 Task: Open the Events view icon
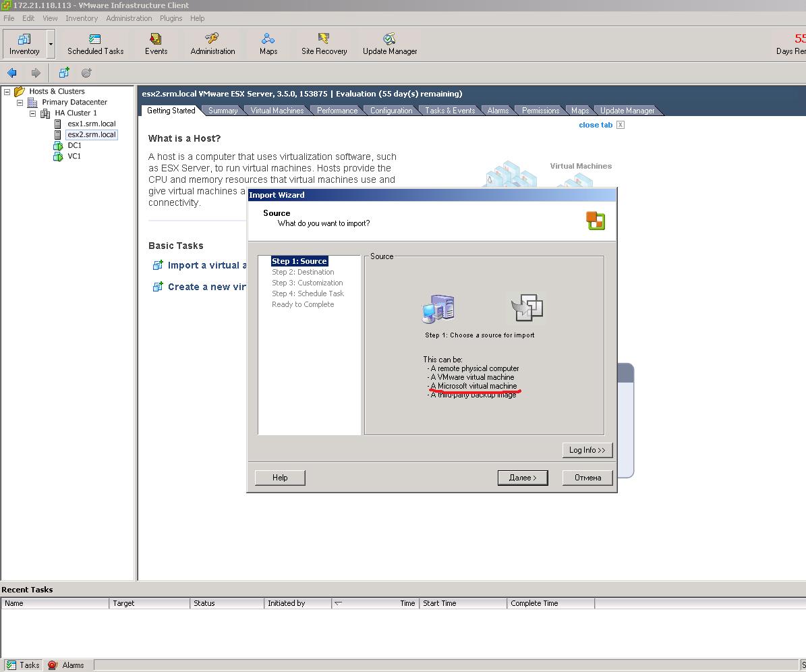point(156,44)
